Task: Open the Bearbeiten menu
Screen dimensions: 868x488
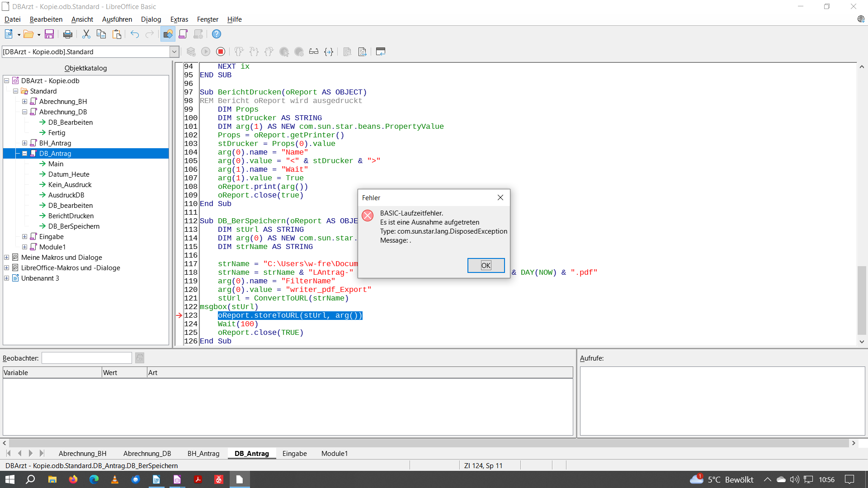Action: click(x=46, y=19)
